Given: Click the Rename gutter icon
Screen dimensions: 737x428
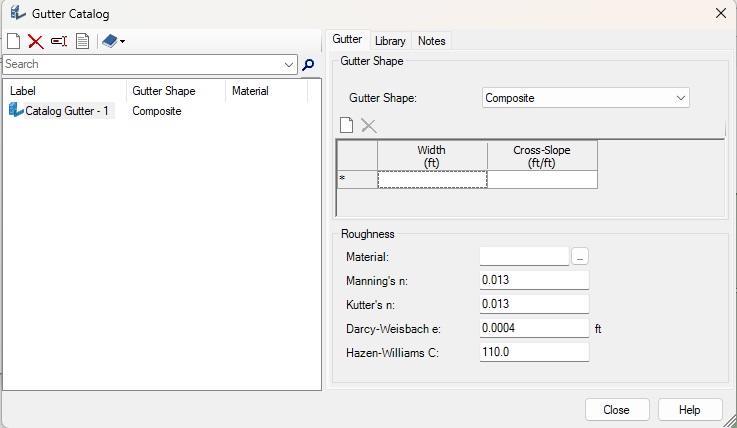Looking at the screenshot, I should coord(59,41).
